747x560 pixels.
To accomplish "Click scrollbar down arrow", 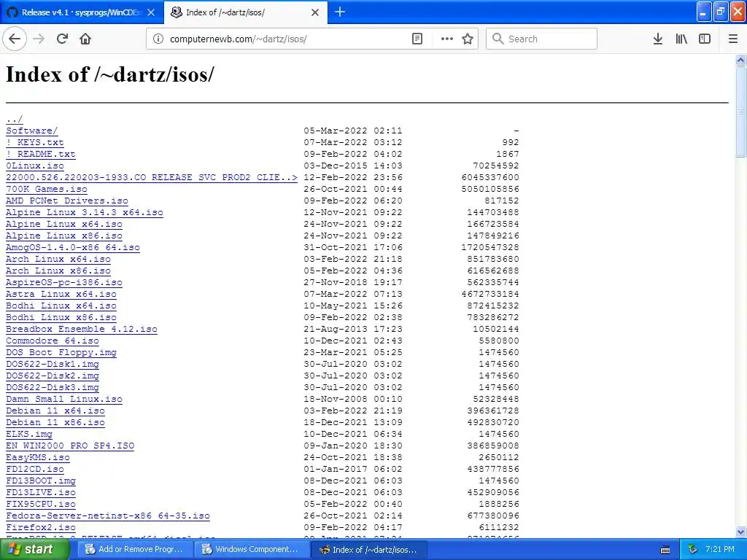I will pyautogui.click(x=741, y=532).
